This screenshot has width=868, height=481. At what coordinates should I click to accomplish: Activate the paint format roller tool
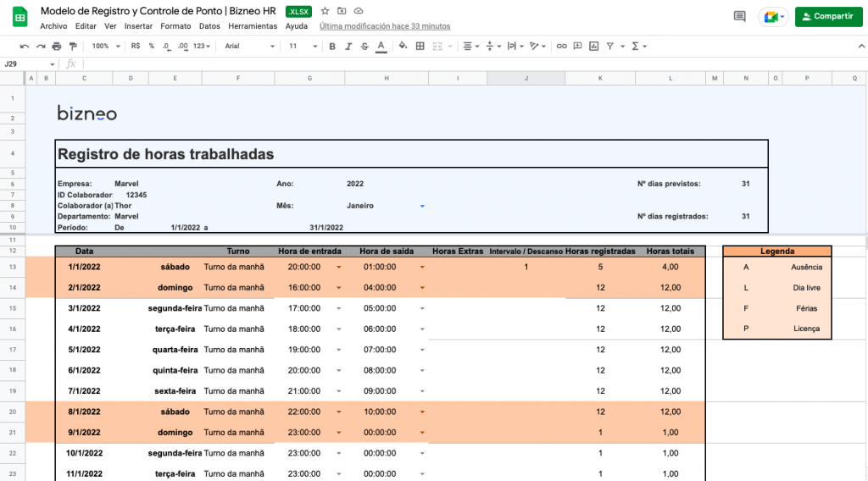point(73,47)
